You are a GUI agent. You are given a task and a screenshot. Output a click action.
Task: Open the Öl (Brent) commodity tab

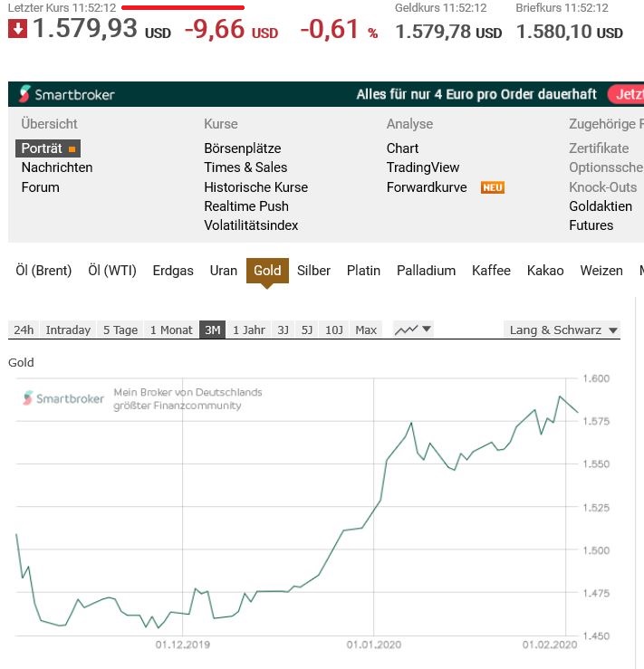pos(43,271)
